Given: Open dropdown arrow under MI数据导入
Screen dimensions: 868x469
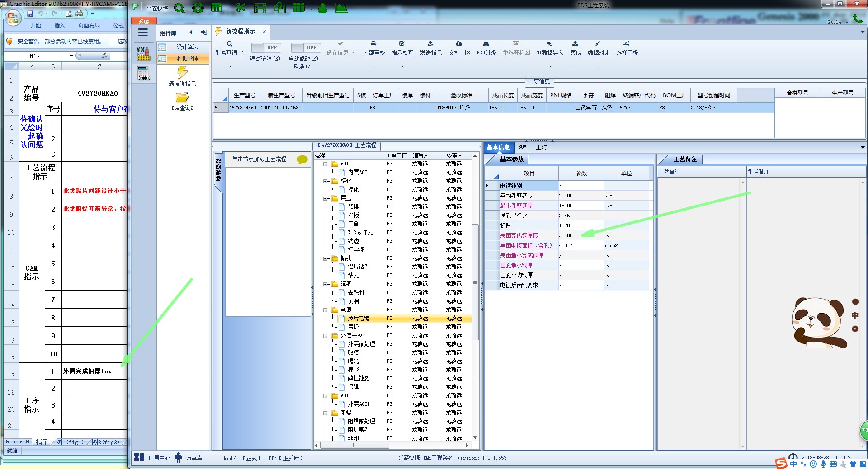Looking at the screenshot, I should [550, 66].
